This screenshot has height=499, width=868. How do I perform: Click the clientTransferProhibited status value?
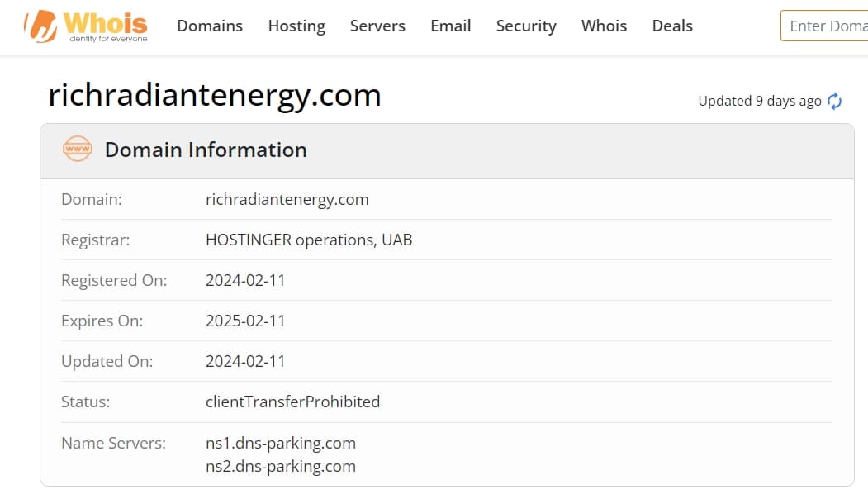click(x=293, y=402)
